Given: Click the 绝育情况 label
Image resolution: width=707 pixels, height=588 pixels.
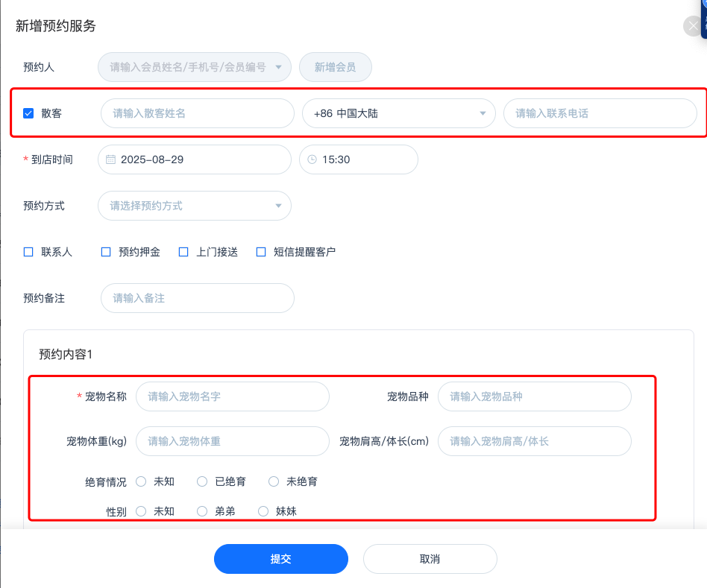Looking at the screenshot, I should (x=106, y=482).
